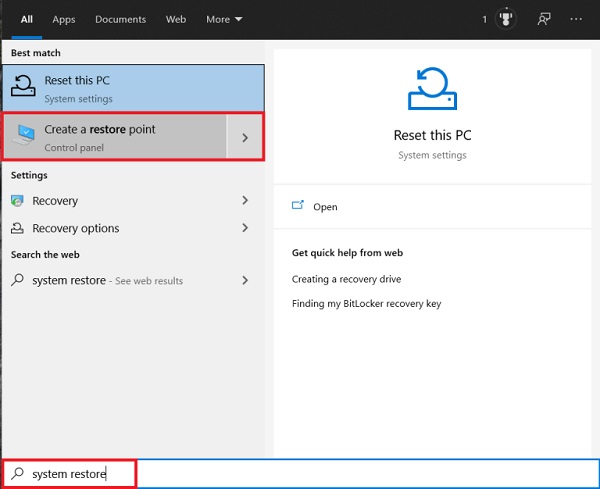The image size is (600, 489).
Task: Open the three-dot options menu
Action: pos(576,19)
